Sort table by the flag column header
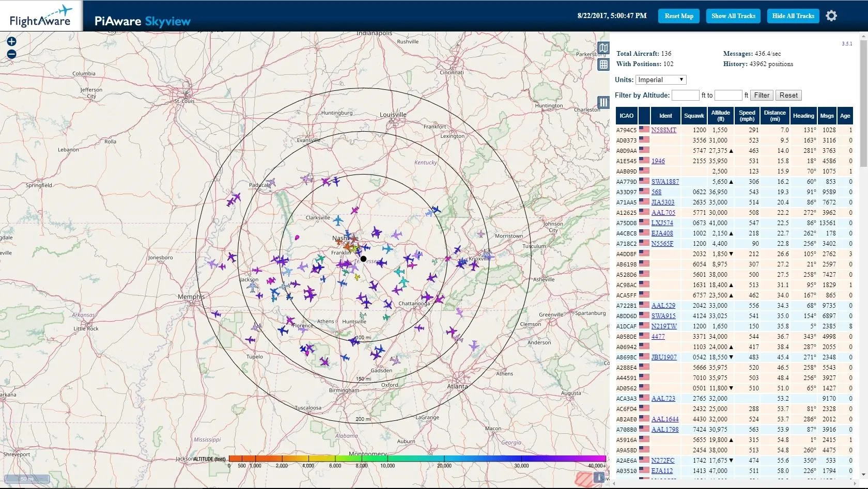 (x=644, y=116)
